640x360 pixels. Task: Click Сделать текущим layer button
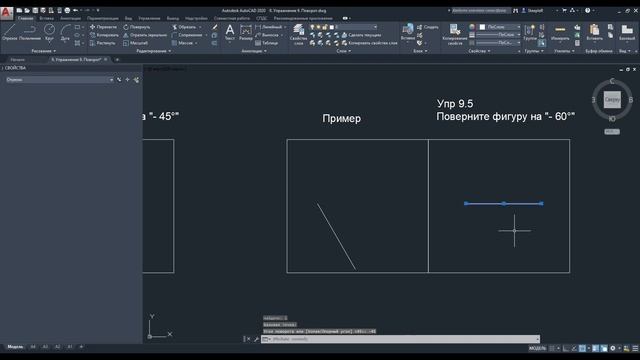[x=361, y=35]
